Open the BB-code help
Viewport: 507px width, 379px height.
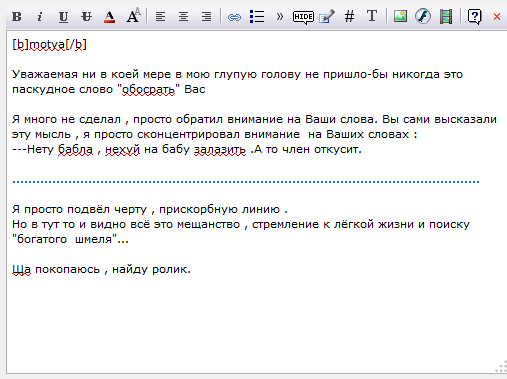[x=474, y=17]
